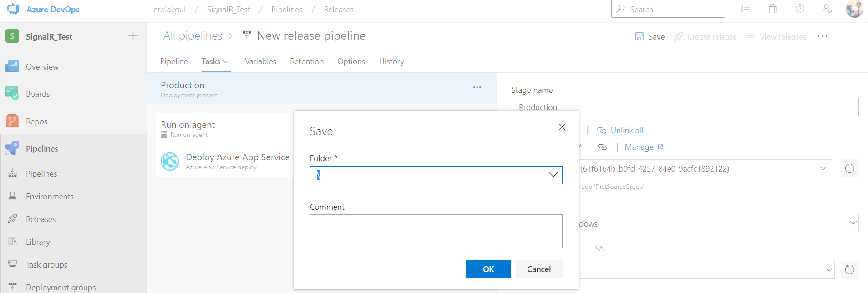Viewport: 868px width, 293px height.
Task: Open the Azure subscription dropdown
Action: [x=823, y=169]
